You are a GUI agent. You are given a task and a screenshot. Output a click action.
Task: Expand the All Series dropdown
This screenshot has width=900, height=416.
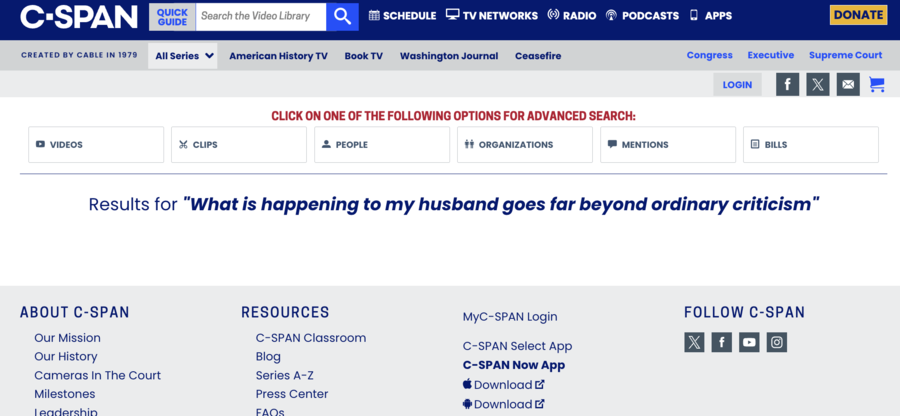(x=183, y=56)
